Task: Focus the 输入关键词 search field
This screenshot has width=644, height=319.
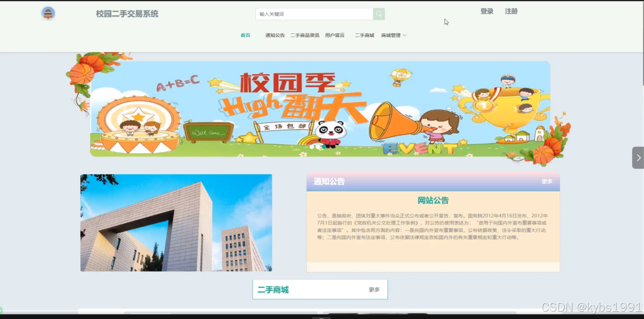Action: (x=314, y=14)
